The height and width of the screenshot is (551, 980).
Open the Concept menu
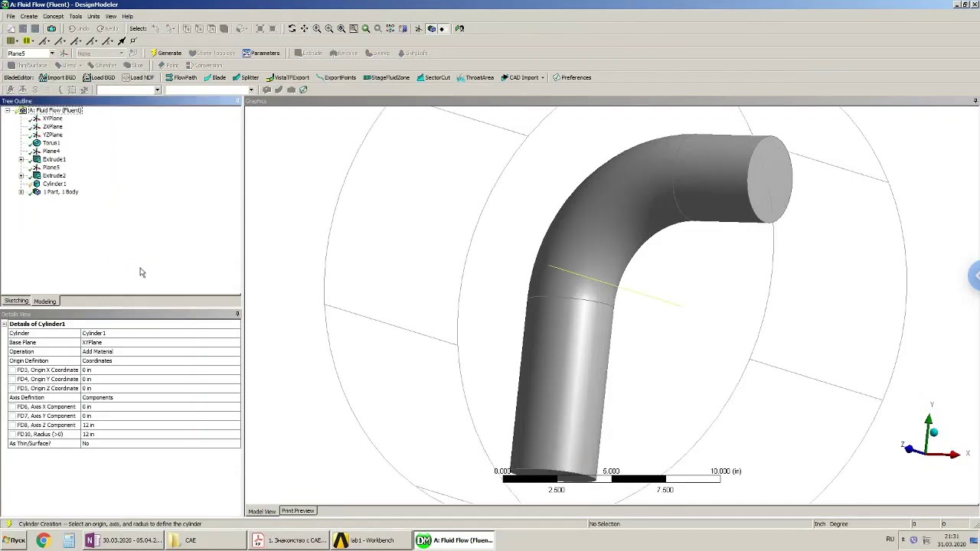coord(54,16)
